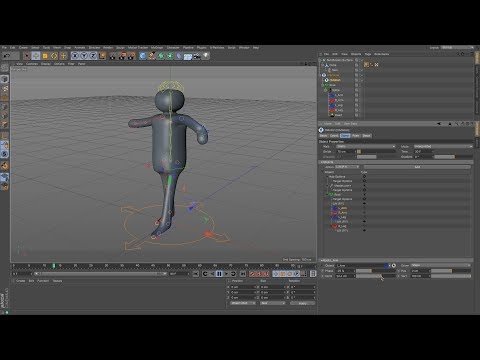Select R_Leg in the object tree

pos(338,110)
